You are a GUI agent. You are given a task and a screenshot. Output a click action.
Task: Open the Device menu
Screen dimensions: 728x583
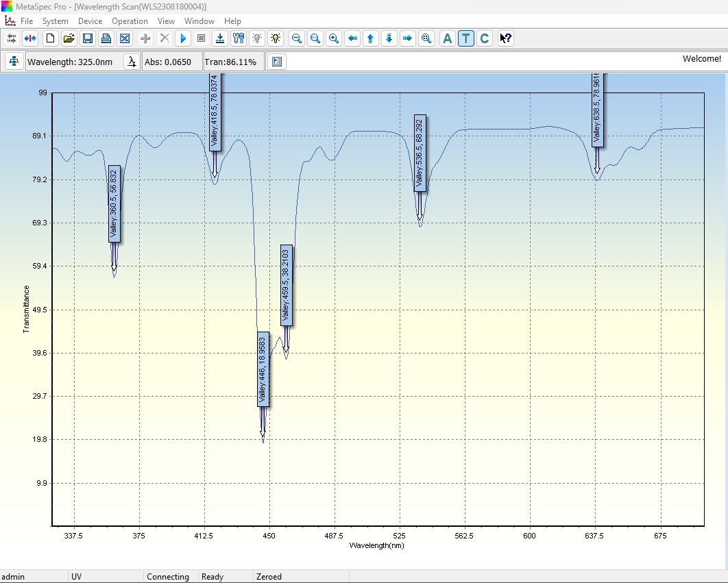click(x=90, y=21)
